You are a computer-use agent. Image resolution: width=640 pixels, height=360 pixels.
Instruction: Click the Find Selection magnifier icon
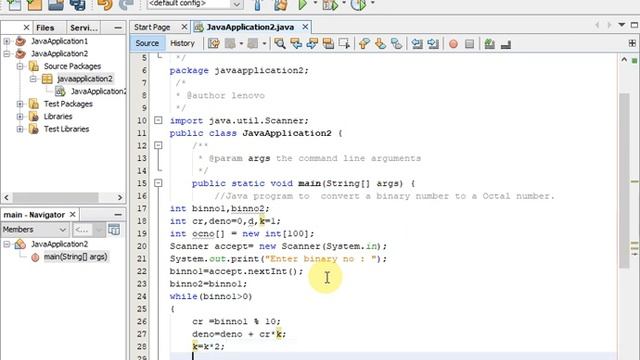(280, 43)
